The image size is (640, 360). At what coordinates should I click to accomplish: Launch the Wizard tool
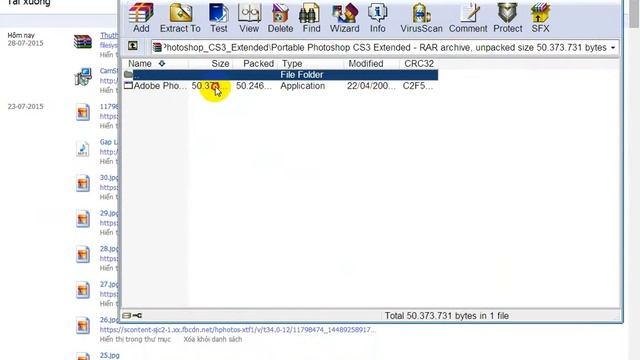tap(344, 18)
